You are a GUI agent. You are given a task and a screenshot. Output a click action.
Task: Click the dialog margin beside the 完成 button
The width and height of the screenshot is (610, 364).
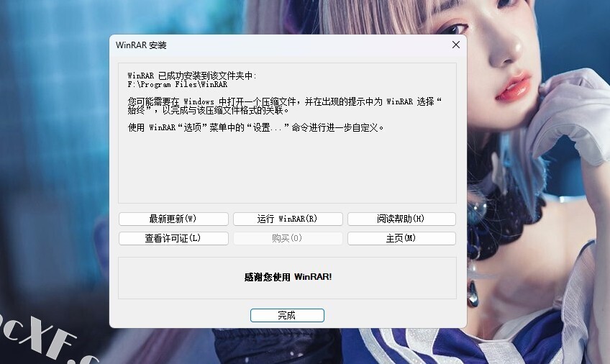(x=389, y=315)
